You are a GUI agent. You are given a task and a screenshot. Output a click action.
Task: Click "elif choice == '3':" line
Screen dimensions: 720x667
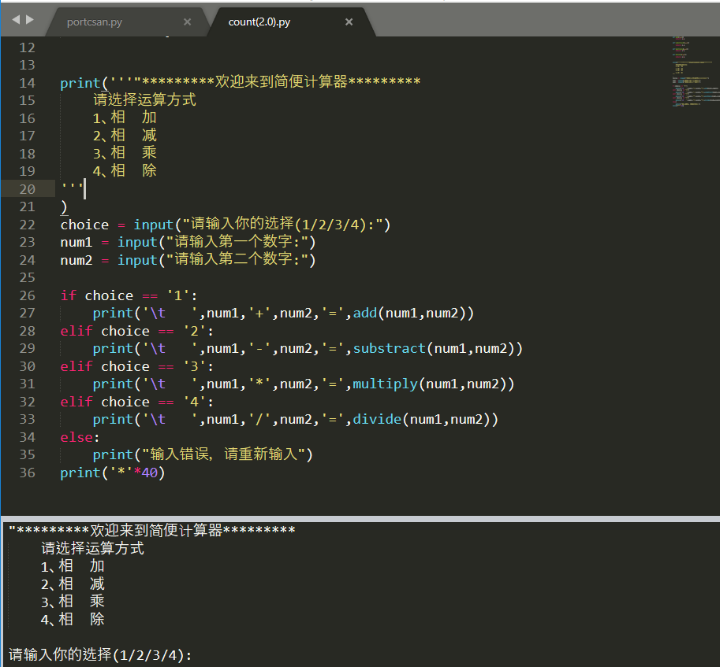click(x=137, y=366)
